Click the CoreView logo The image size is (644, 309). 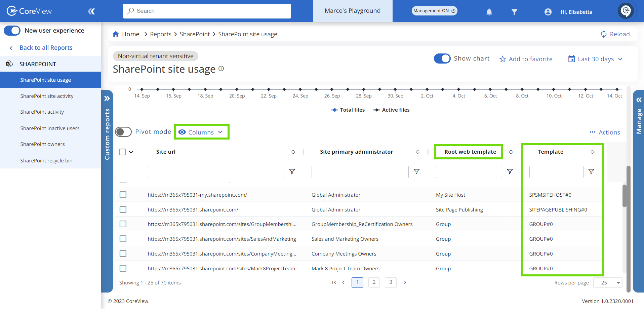29,11
